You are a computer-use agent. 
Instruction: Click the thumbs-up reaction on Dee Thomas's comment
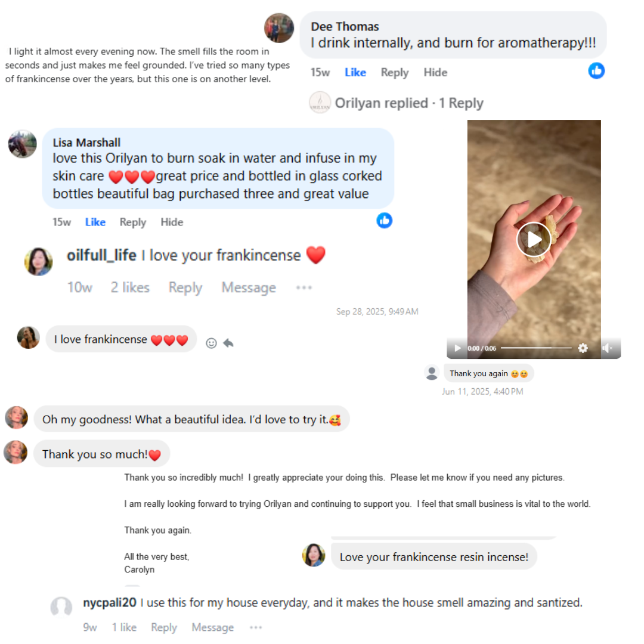pos(596,70)
